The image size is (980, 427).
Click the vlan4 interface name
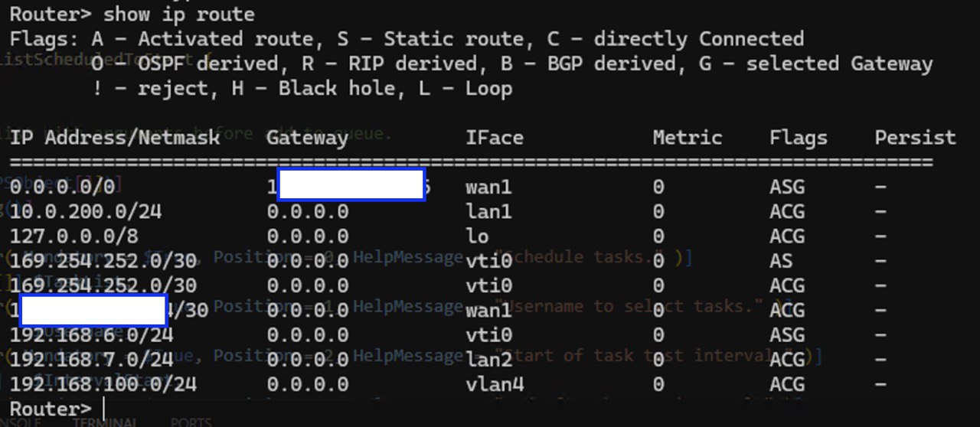[x=495, y=383]
